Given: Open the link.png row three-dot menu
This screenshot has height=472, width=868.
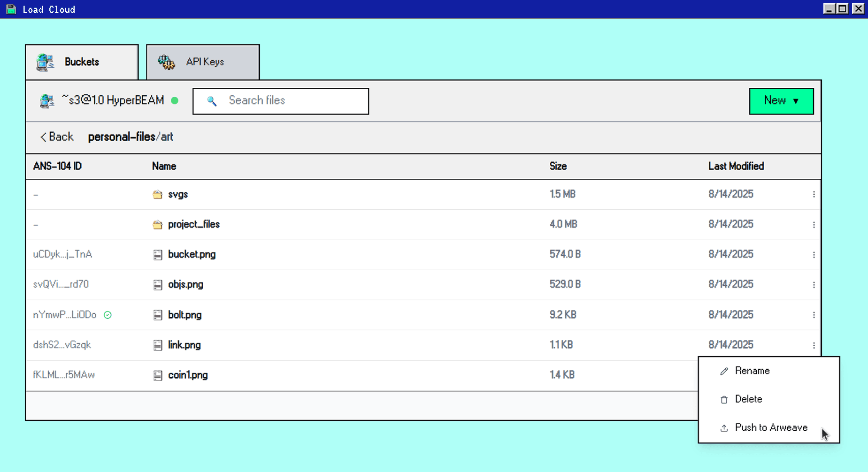Looking at the screenshot, I should (814, 345).
